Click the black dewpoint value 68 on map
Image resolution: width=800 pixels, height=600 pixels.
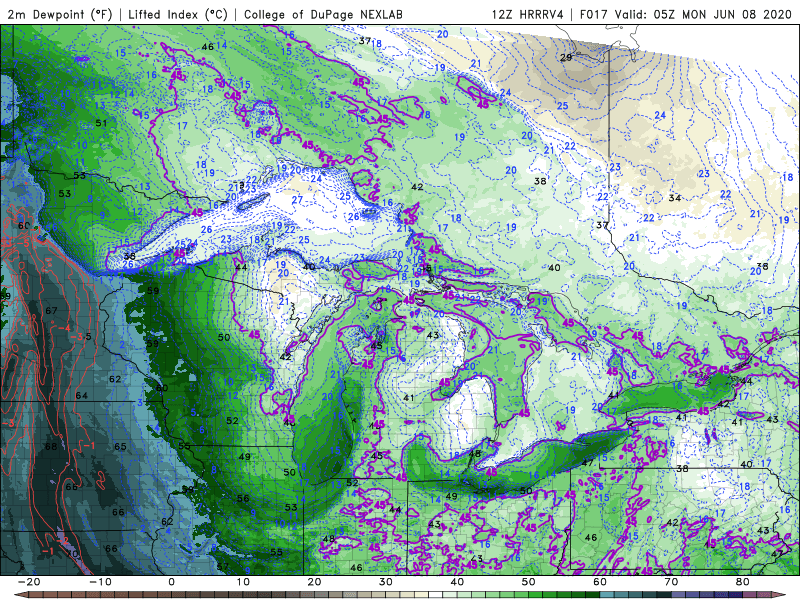[x=51, y=446]
